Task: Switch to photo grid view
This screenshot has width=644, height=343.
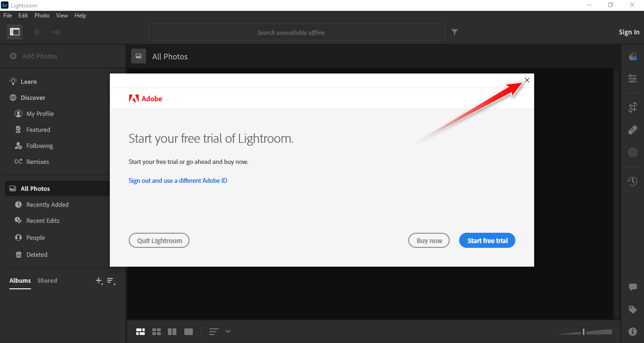Action: coord(140,332)
